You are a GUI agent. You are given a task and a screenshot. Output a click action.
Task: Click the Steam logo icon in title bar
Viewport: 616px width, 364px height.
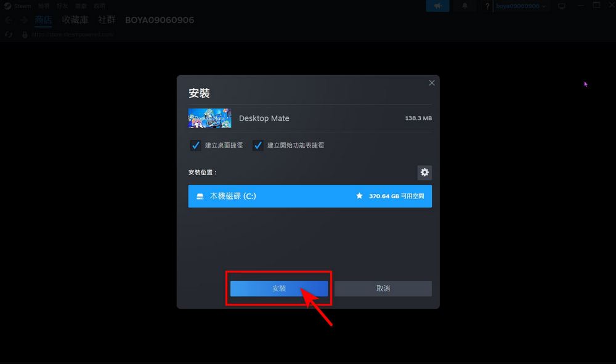point(7,6)
